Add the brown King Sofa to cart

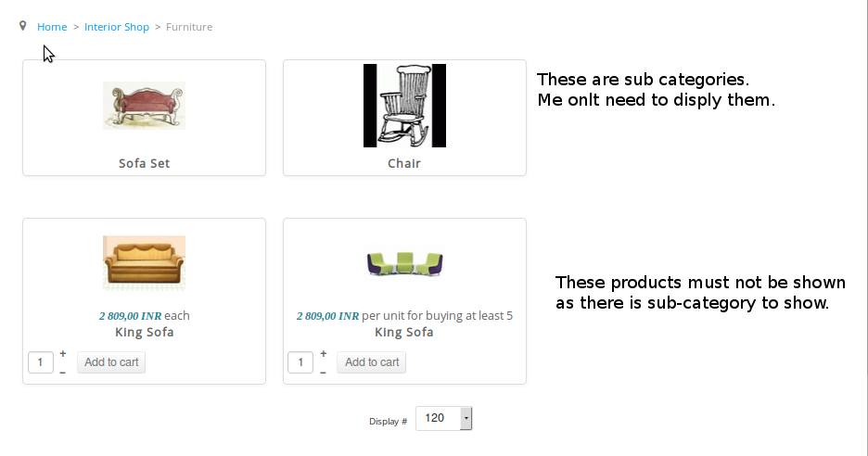[111, 362]
